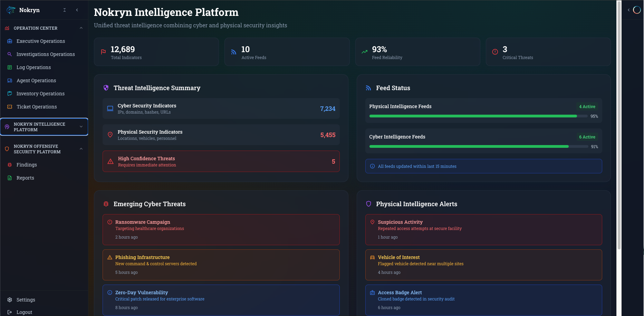Click the Investigations Operations search icon
The image size is (644, 316).
click(10, 54)
